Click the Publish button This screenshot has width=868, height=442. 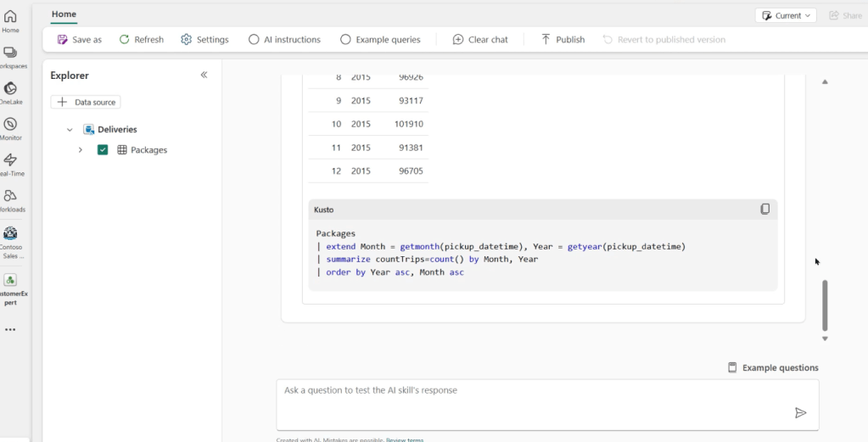[563, 40]
